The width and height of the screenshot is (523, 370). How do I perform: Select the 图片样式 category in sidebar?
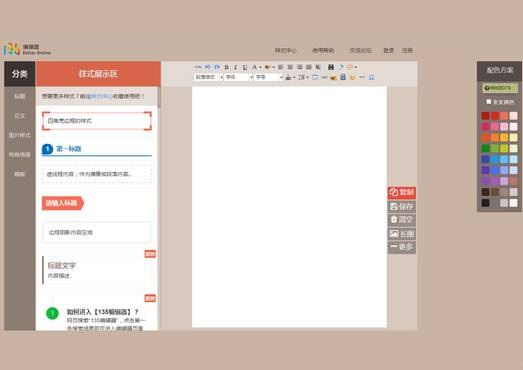point(19,135)
